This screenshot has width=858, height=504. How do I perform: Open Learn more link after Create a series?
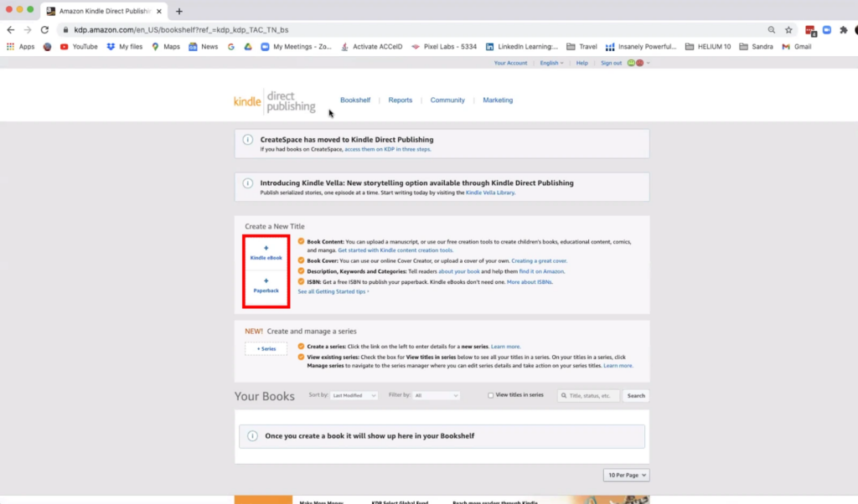505,347
